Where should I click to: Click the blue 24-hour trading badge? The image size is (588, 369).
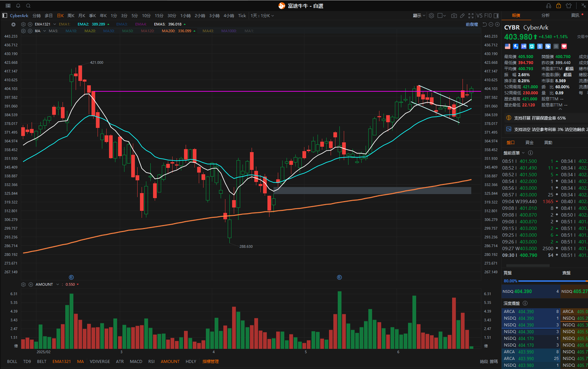pyautogui.click(x=524, y=46)
